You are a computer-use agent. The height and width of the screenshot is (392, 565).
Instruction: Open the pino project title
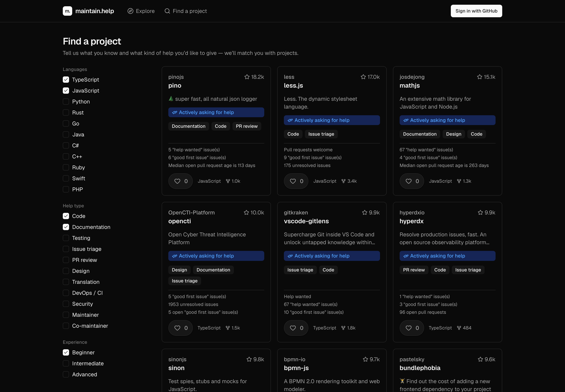pyautogui.click(x=175, y=85)
